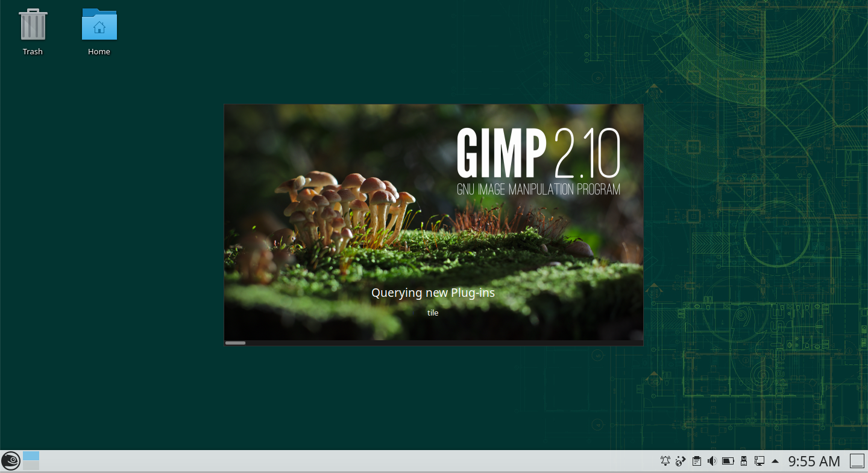Switch to the active blue virtual desktop
The image size is (868, 473).
click(x=31, y=456)
